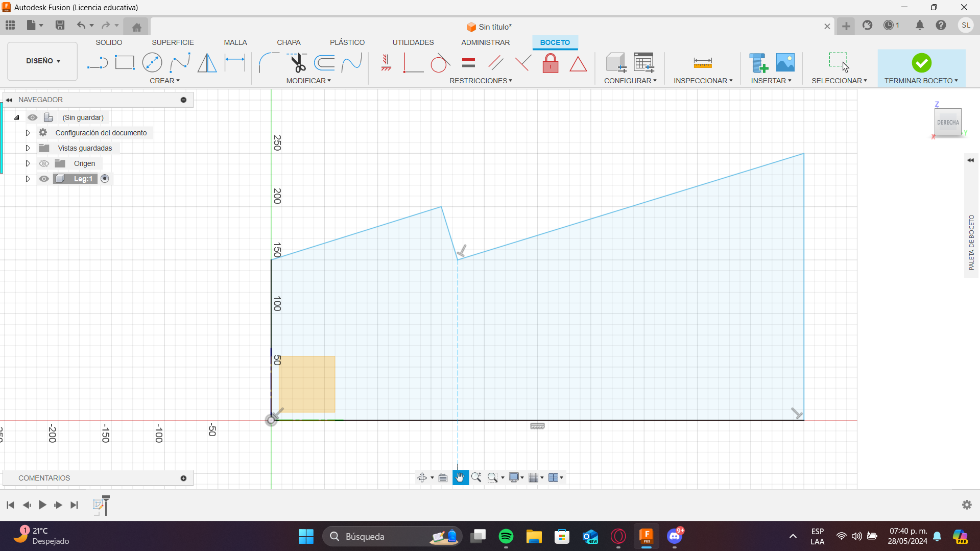Expand Configuración del documento node
Screen dimensions: 980x551
point(28,133)
